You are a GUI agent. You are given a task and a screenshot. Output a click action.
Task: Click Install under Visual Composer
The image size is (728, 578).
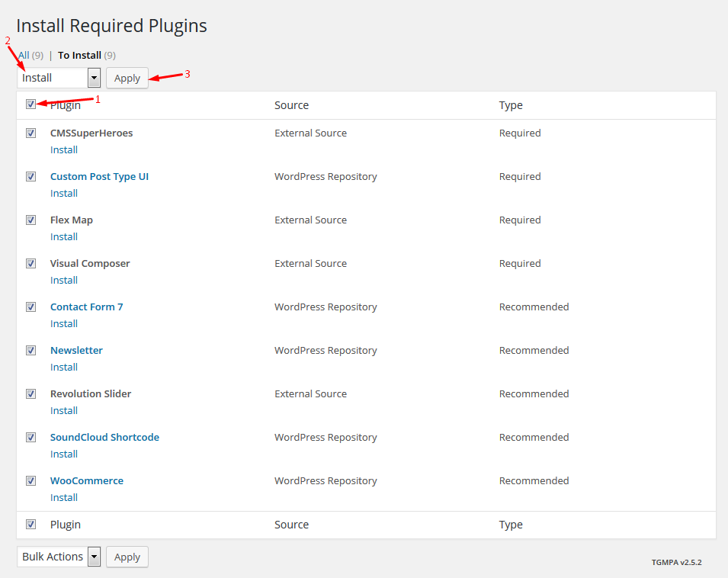pos(64,281)
